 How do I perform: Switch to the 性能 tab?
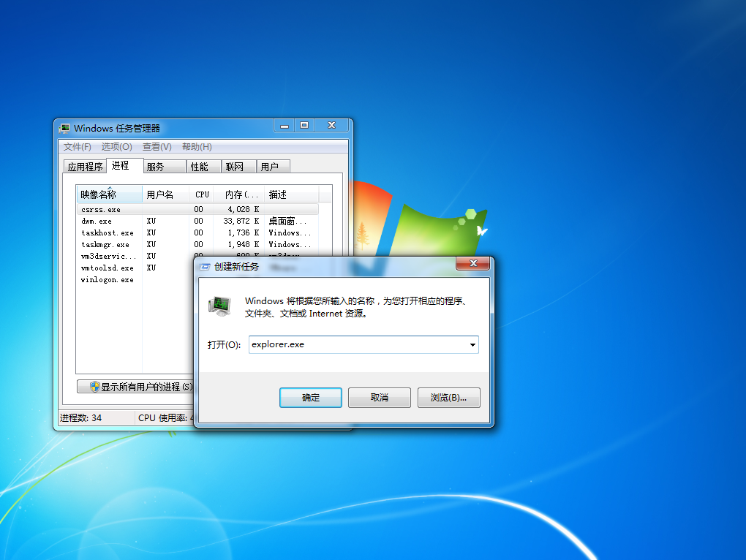204,167
